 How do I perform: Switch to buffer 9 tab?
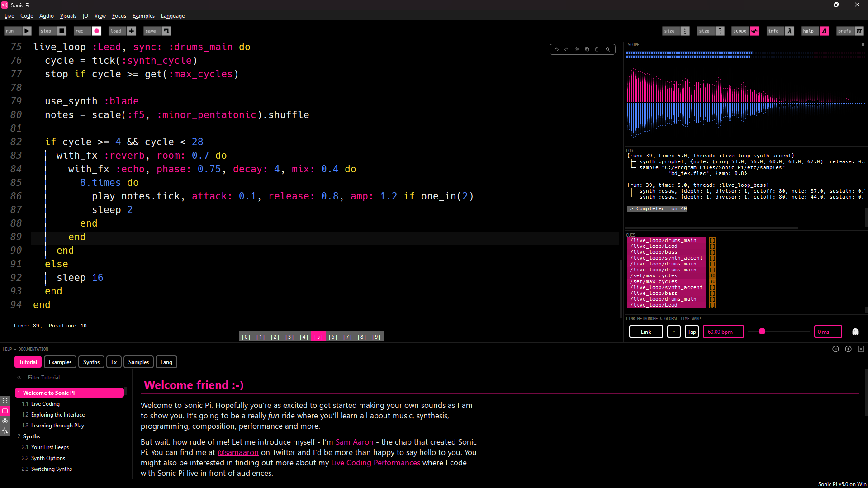tap(376, 336)
